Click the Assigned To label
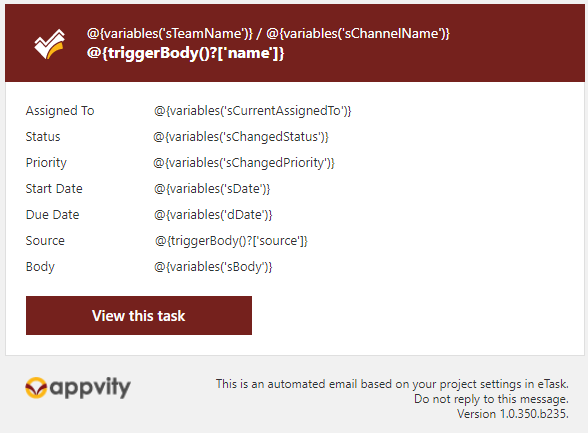The image size is (588, 433). tap(60, 111)
